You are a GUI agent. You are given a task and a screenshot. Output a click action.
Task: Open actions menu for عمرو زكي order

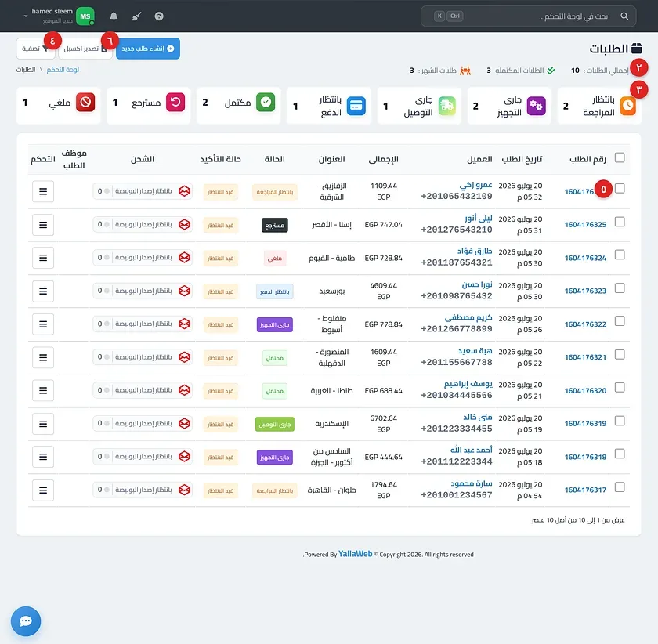[43, 191]
